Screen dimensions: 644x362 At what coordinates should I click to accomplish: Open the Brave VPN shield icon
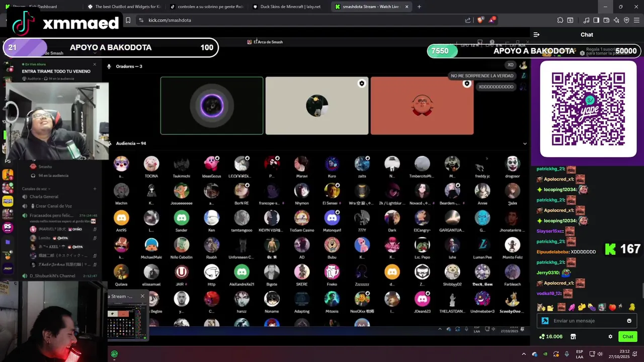pos(626,20)
